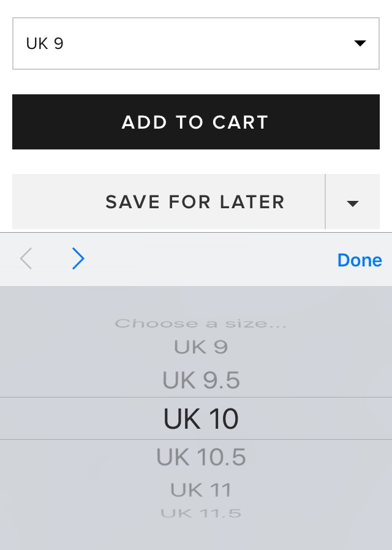Viewport: 392px width, 550px height.
Task: Click the divider line beside Save for Later
Action: (x=325, y=202)
